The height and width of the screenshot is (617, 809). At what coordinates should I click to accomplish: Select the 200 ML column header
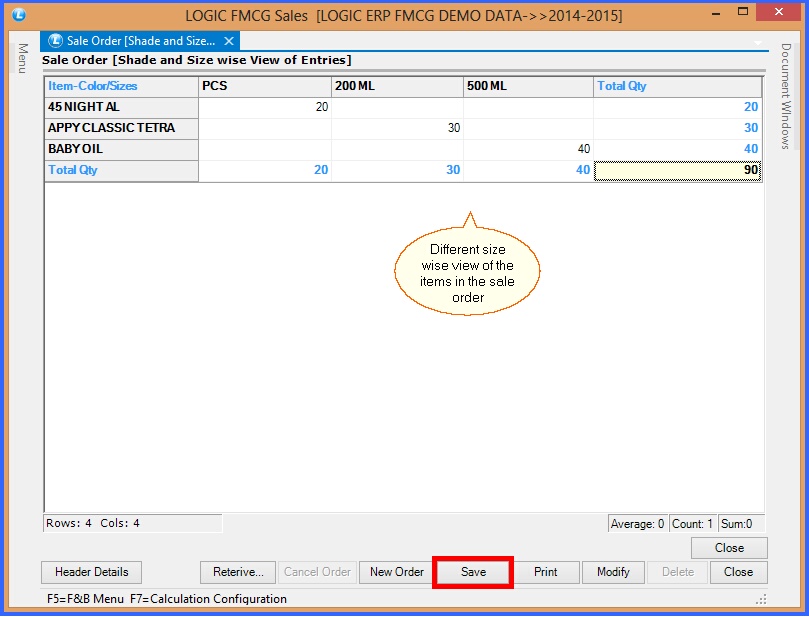pos(397,86)
